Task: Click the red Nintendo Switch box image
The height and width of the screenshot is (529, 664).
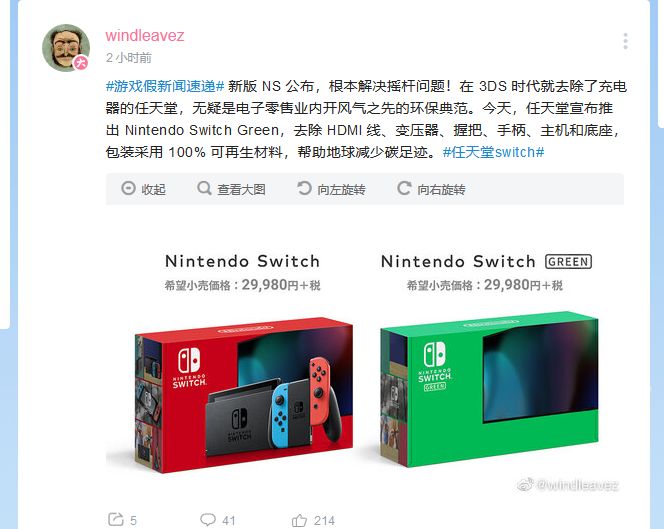Action: (x=243, y=395)
